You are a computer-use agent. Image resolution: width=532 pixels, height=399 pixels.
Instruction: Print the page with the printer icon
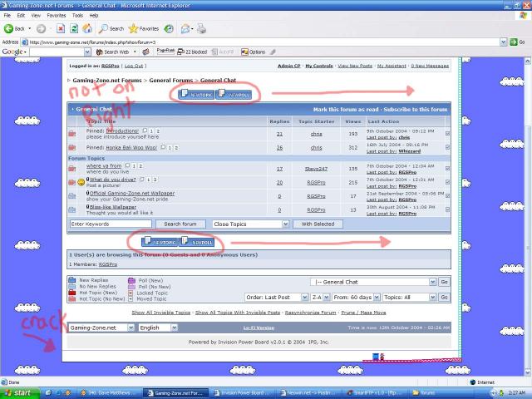201,29
